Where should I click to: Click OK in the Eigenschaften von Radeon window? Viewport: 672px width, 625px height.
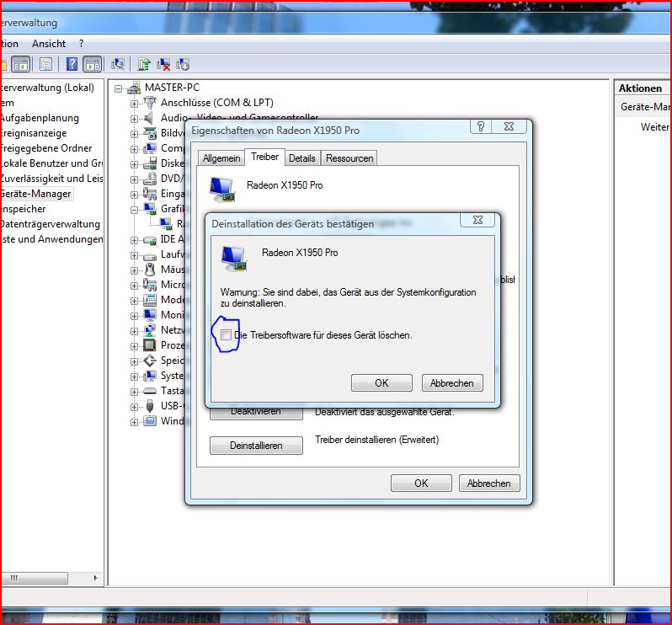(421, 483)
